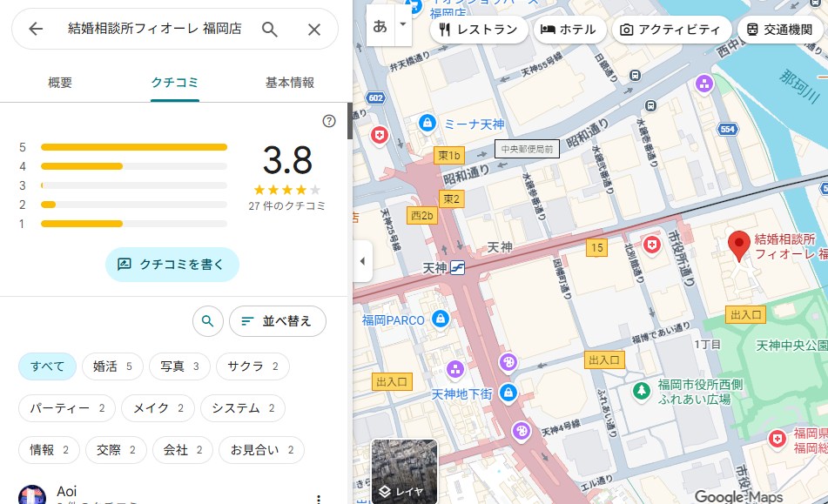Image resolution: width=828 pixels, height=504 pixels.
Task: Clear the search with the X icon
Action: tap(314, 30)
